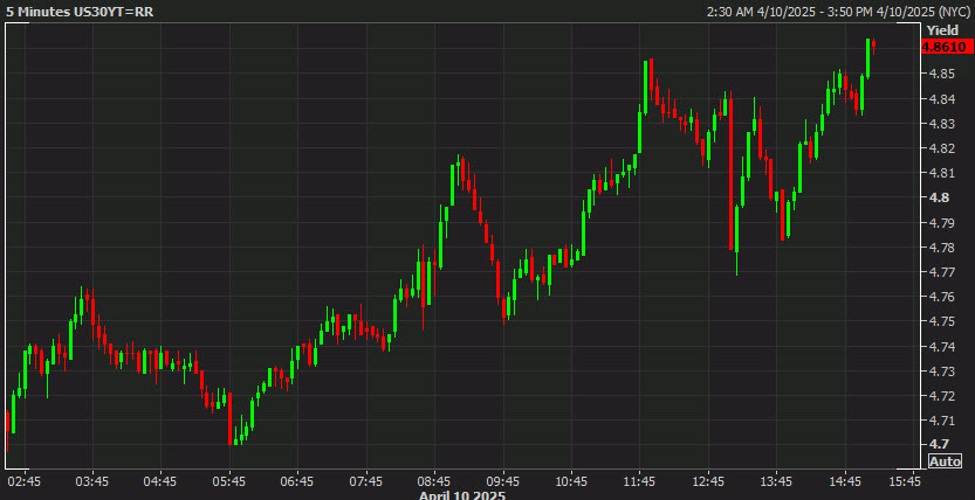
Task: Select the 4.85 yield axis value
Action: [x=943, y=74]
